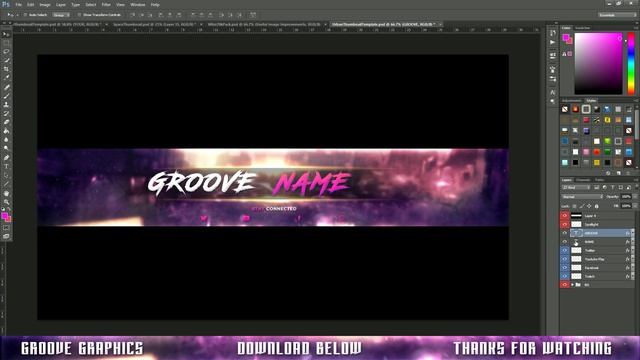Image resolution: width=640 pixels, height=360 pixels.
Task: Open History panel icon in side dock
Action: pos(553,33)
